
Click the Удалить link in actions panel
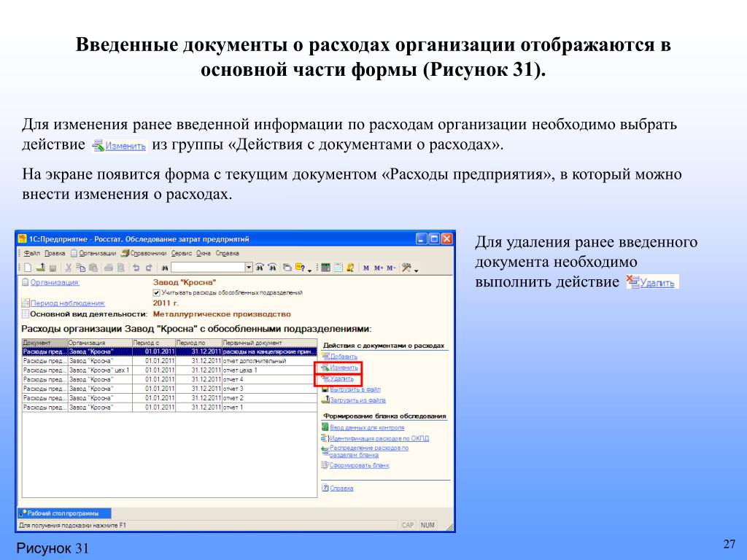tap(342, 378)
